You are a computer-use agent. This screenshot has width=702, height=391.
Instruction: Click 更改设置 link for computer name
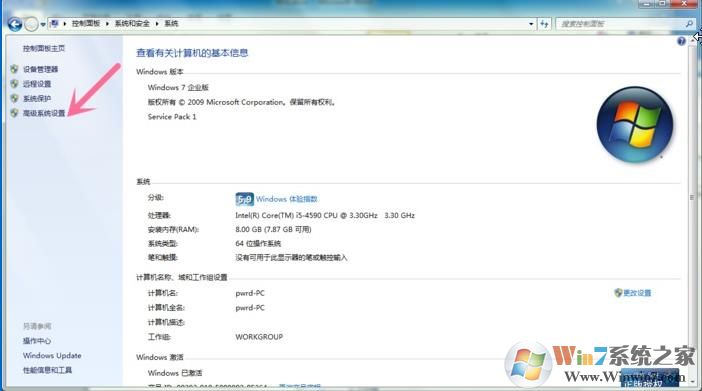637,293
